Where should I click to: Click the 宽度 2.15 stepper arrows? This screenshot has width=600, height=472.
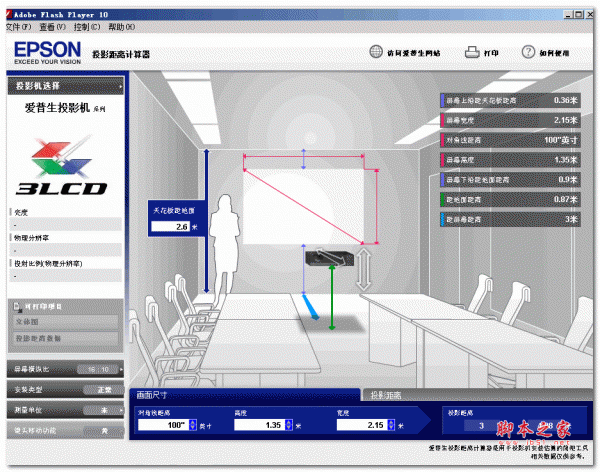click(391, 425)
